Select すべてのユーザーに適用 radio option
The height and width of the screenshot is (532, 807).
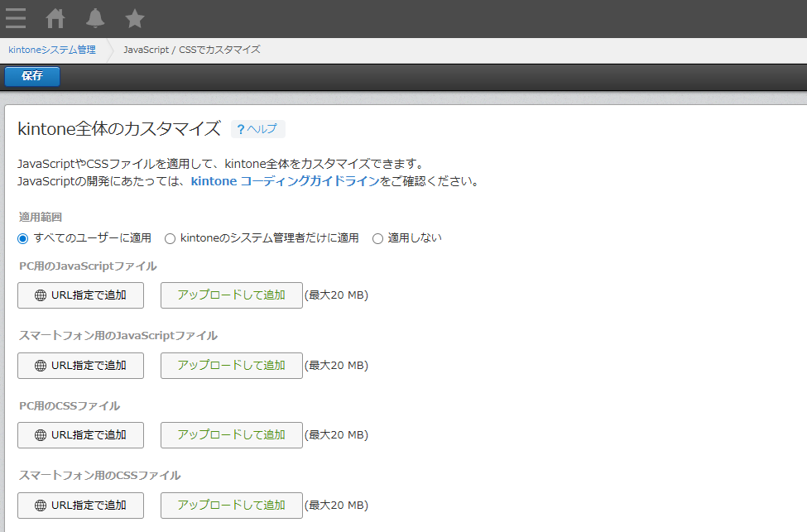click(x=23, y=238)
